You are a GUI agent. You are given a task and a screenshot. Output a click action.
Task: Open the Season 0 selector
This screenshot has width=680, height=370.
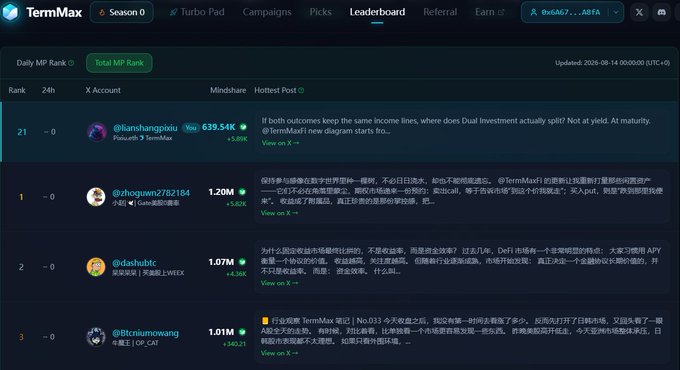(x=121, y=12)
